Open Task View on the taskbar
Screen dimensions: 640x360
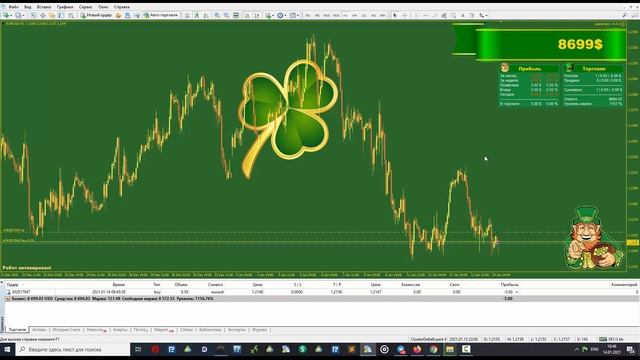click(138, 349)
